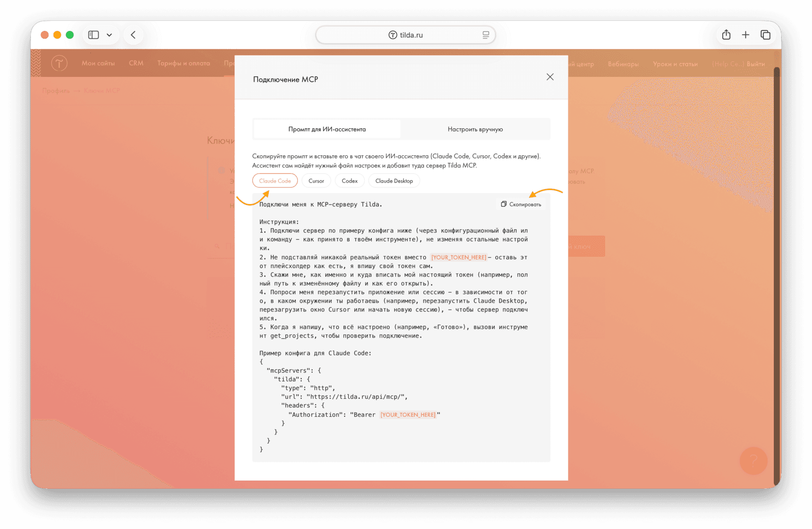This screenshot has width=812, height=529.
Task: Click the page scrollbar on the right
Action: click(x=777, y=276)
